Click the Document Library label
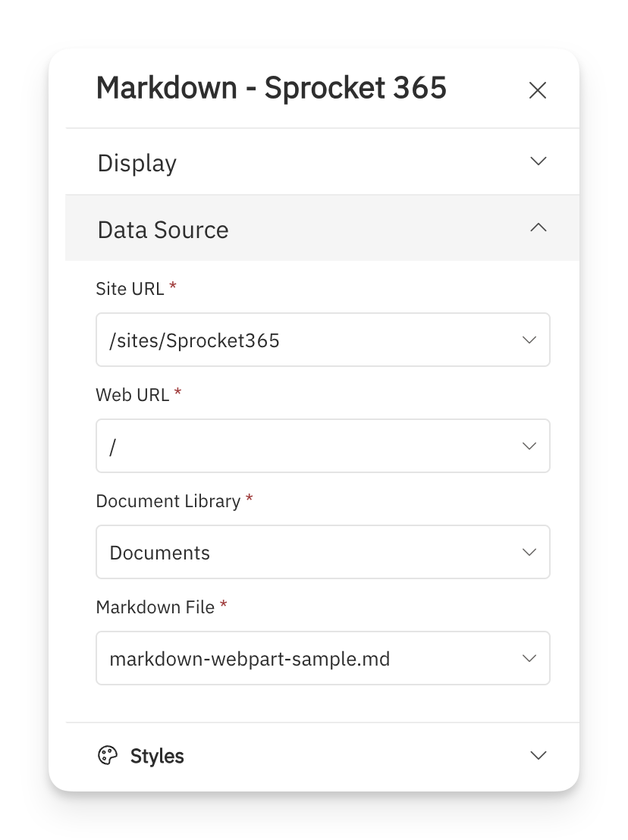 (168, 501)
